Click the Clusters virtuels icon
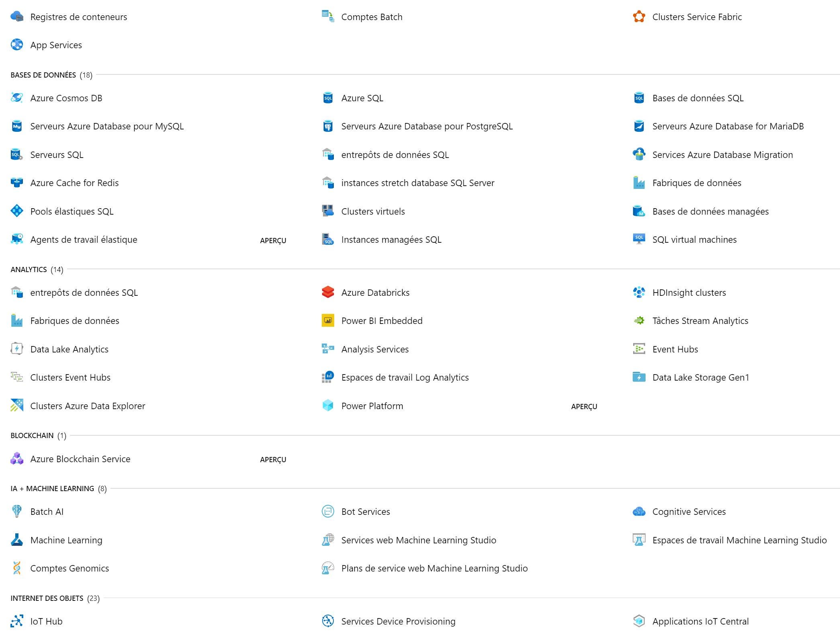The height and width of the screenshot is (635, 840). 328,211
